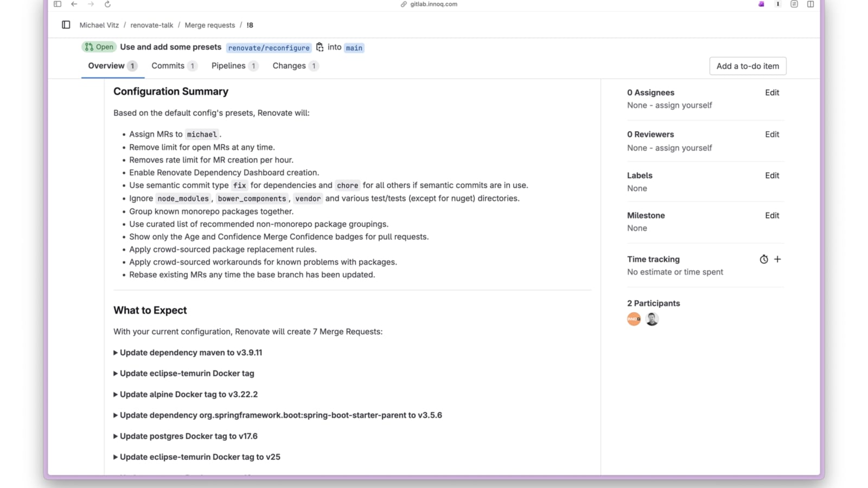The image size is (868, 488).
Task: Click the 'node_modules' code text
Action: 183,198
